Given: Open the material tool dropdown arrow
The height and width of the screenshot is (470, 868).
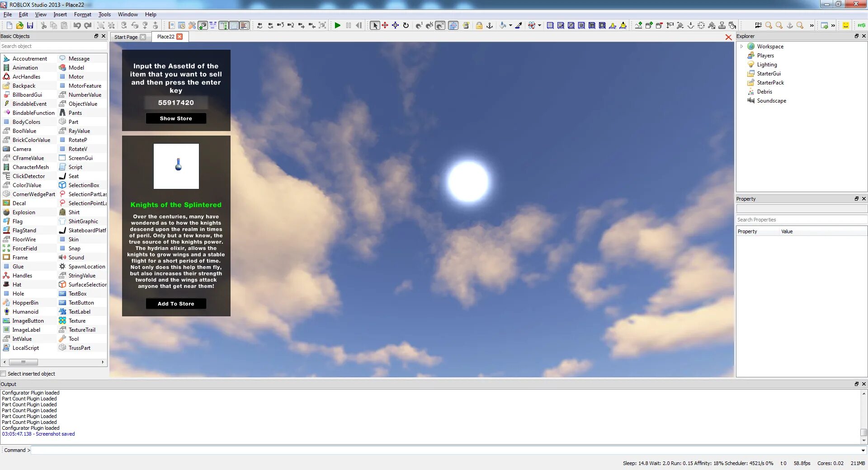Looking at the screenshot, I should click(539, 26).
